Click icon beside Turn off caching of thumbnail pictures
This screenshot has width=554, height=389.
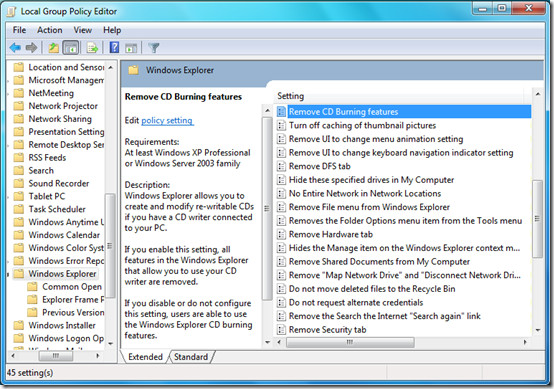tap(281, 125)
